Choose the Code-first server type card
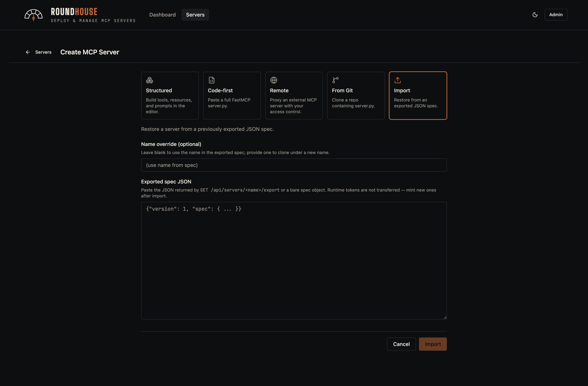 (232, 96)
